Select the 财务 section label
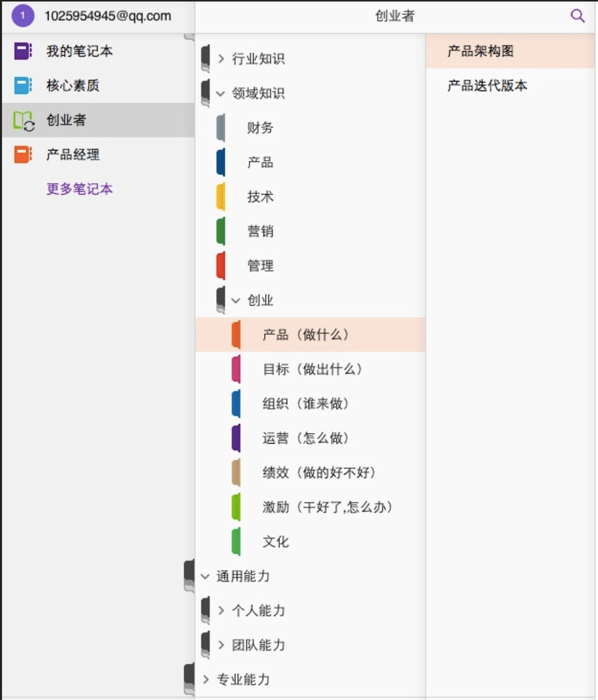Screen dimensions: 598x700 click(260, 128)
